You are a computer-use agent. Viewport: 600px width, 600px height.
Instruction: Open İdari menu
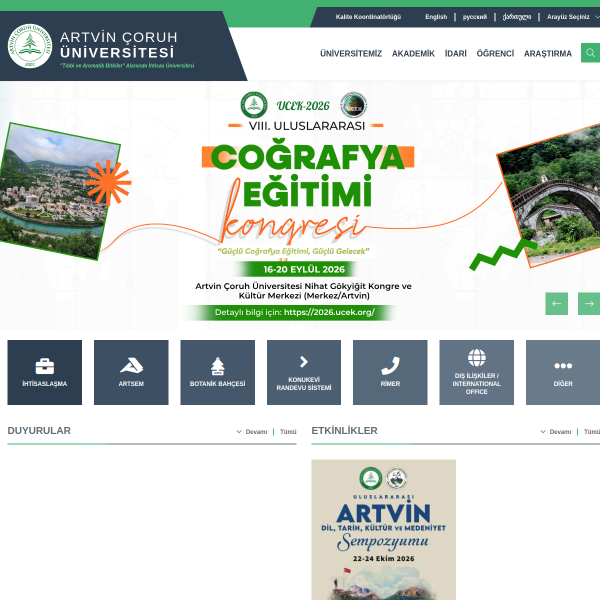pos(456,54)
